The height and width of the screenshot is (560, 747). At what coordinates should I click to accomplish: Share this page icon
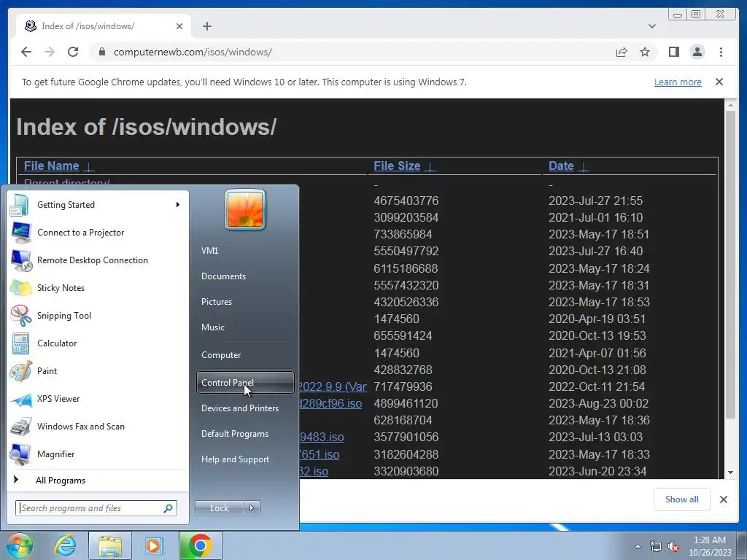[x=622, y=52]
